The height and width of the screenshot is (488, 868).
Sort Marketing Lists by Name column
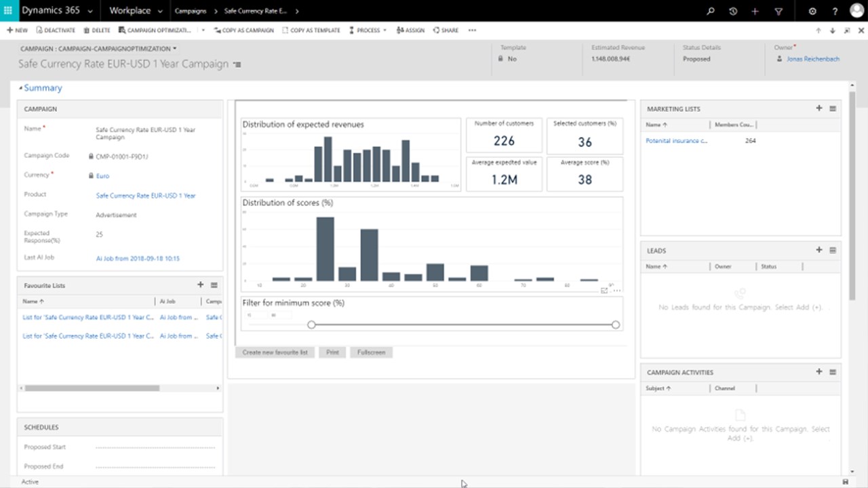(x=656, y=125)
